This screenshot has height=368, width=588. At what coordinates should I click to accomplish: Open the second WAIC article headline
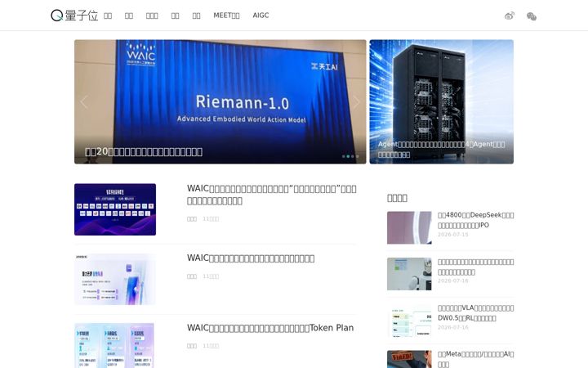coord(251,258)
